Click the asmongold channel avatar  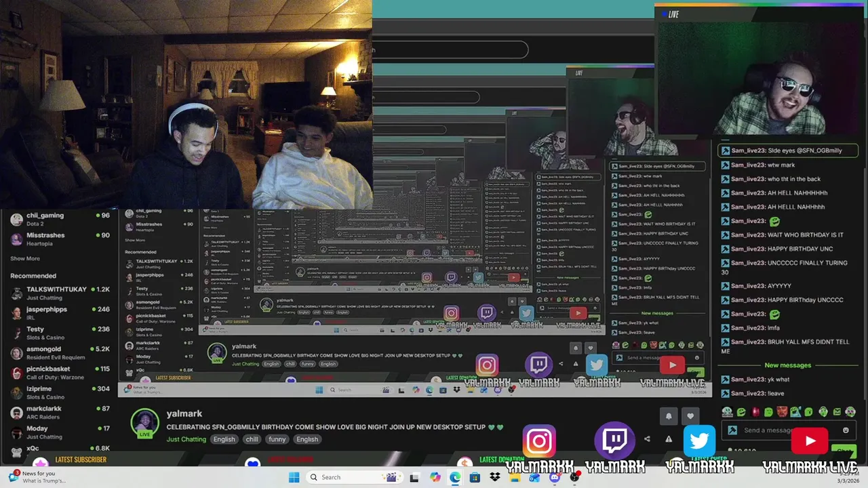[16, 353]
